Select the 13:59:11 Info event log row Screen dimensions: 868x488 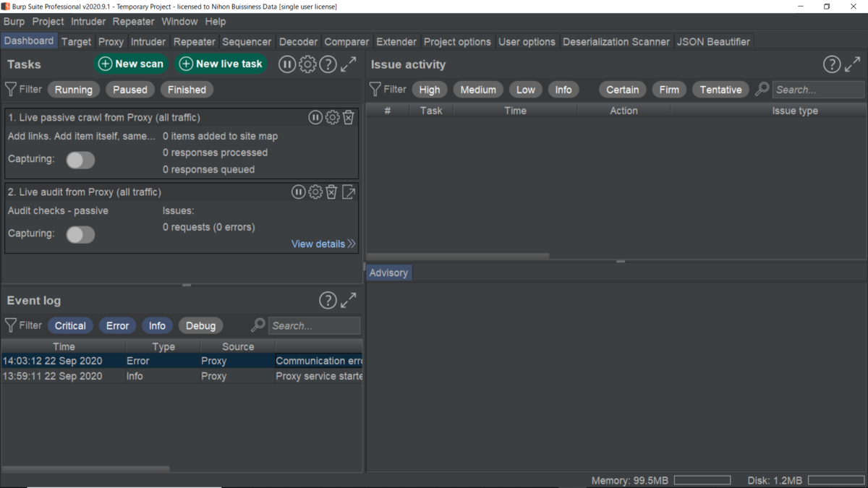(182, 376)
